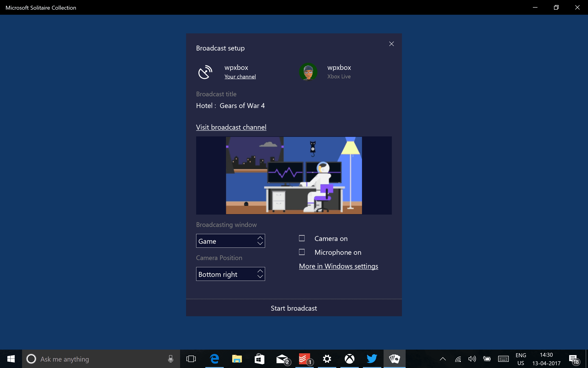Click the broadcast preview thumbnail
Screen dimensions: 588x368
(294, 175)
